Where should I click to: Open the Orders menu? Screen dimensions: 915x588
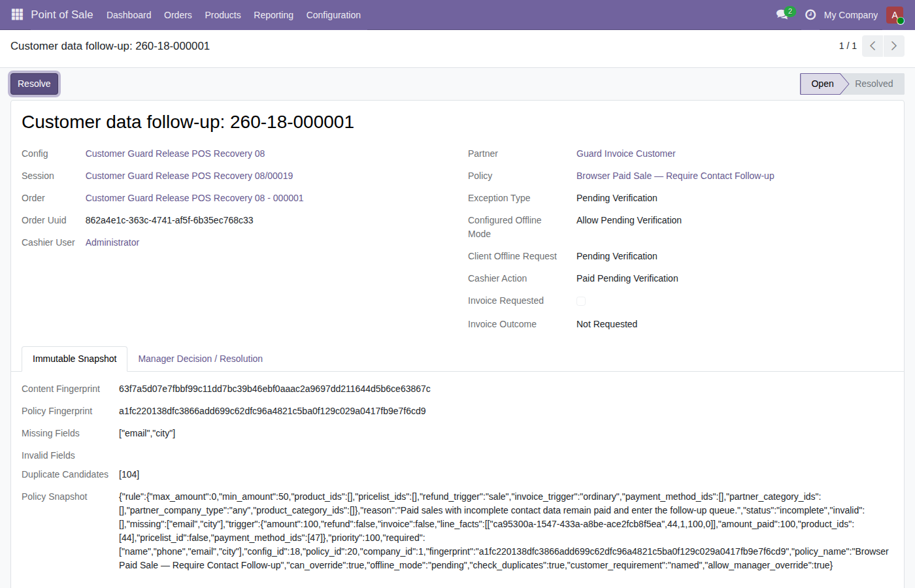[x=178, y=15]
